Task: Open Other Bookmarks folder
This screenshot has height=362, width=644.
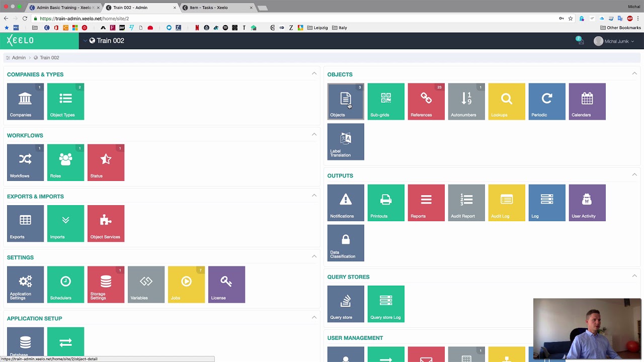Action: tap(620, 28)
